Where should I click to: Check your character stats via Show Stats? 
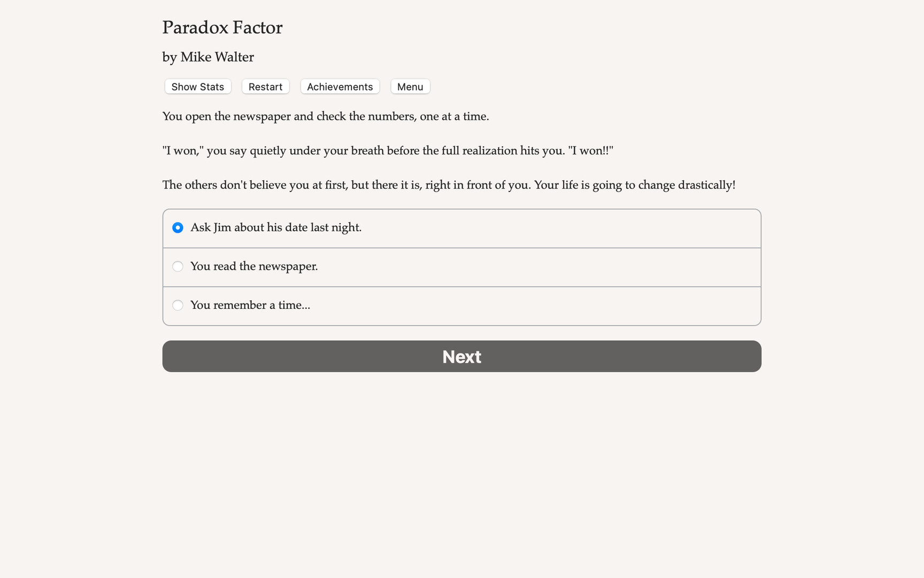(197, 86)
